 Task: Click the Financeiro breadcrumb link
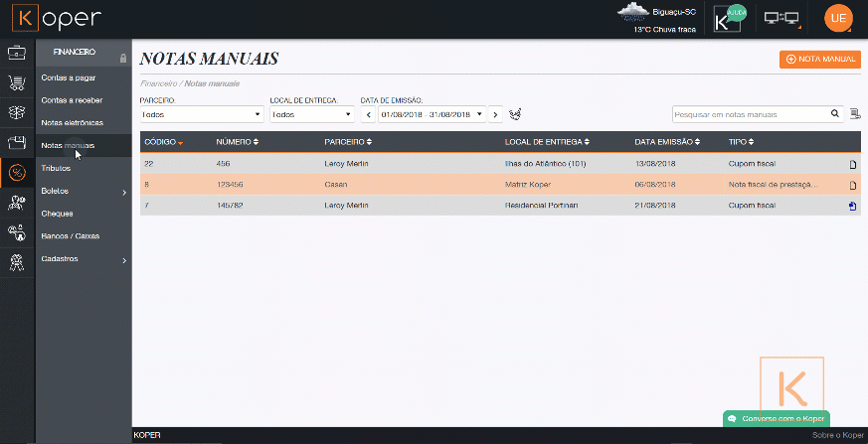(159, 84)
